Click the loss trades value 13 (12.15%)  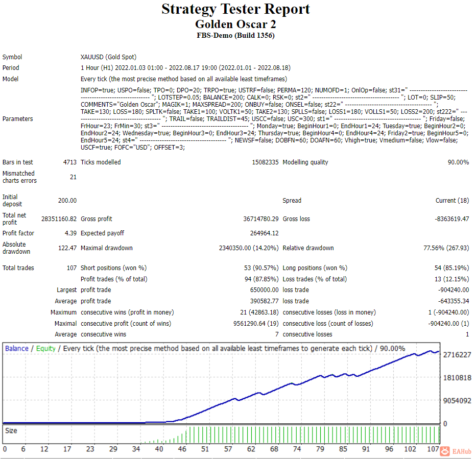pos(451,279)
